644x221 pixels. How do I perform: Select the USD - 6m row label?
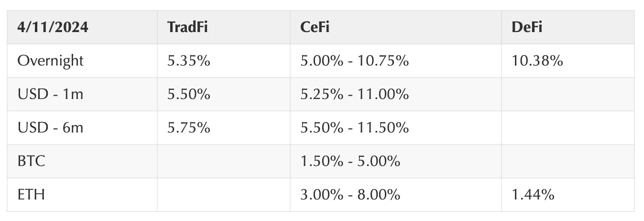(x=50, y=128)
